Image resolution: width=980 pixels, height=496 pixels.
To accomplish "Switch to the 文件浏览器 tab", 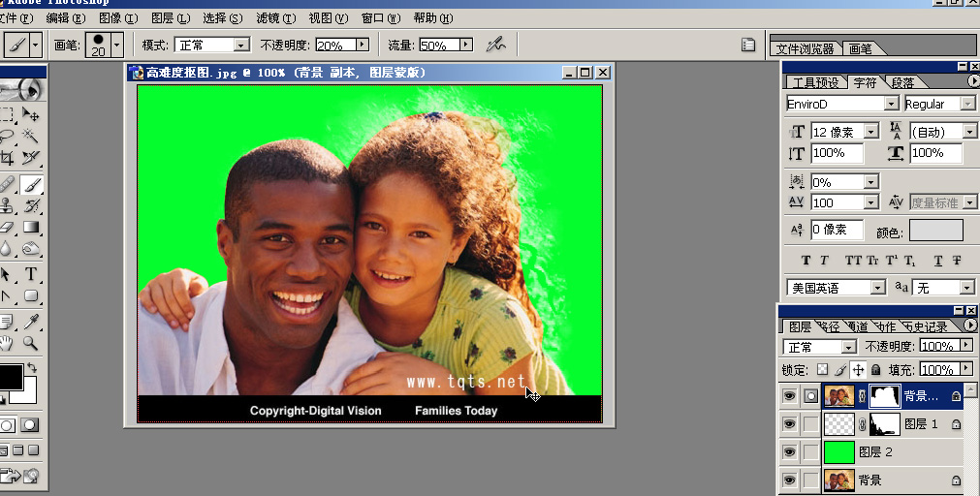I will pyautogui.click(x=805, y=48).
